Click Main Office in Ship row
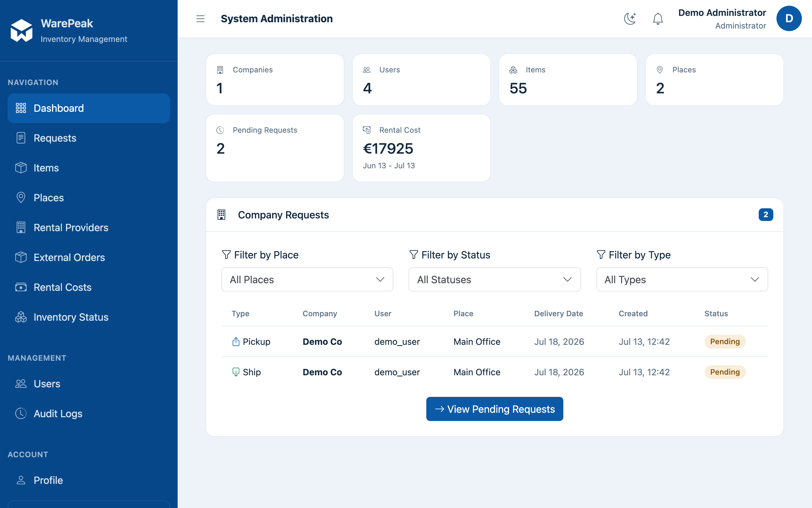Screen dimensions: 812x508 click(477, 372)
